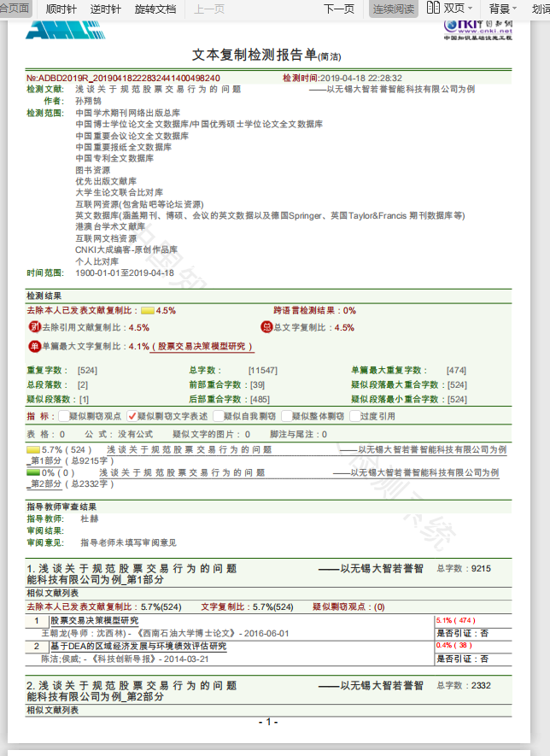Image resolution: width=550 pixels, height=756 pixels.
Task: Click the 中国学术期刊网络出版总库 entry
Action: tap(128, 113)
